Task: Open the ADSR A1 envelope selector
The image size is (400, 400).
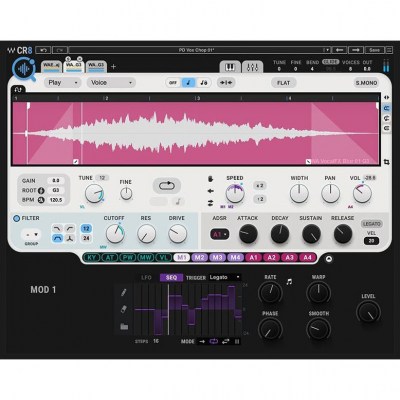Action: tap(220, 234)
